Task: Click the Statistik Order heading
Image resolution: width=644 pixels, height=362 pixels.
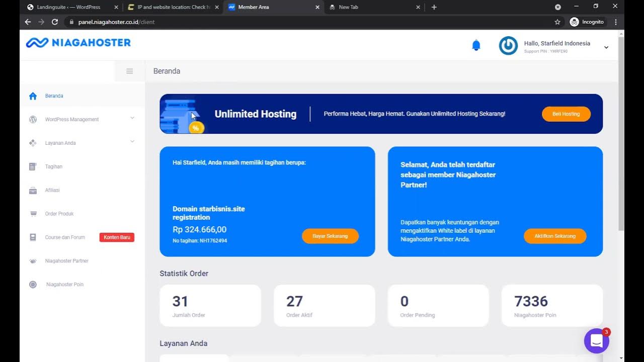Action: pyautogui.click(x=184, y=274)
